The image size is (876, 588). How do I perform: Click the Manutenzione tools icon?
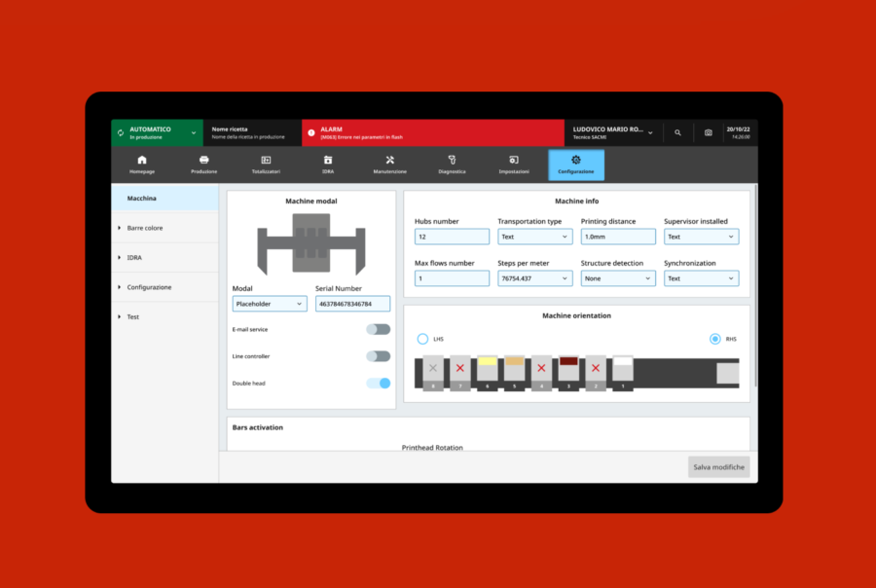[x=389, y=160]
